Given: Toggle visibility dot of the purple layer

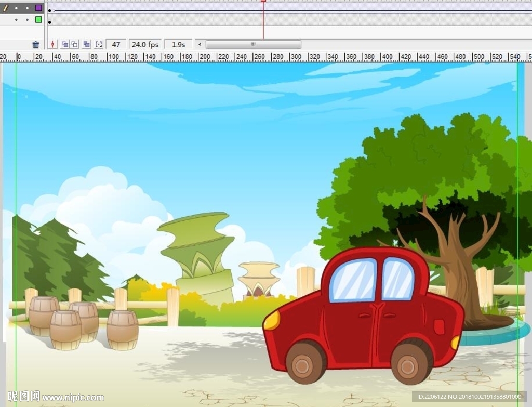Looking at the screenshot, I should (16, 8).
